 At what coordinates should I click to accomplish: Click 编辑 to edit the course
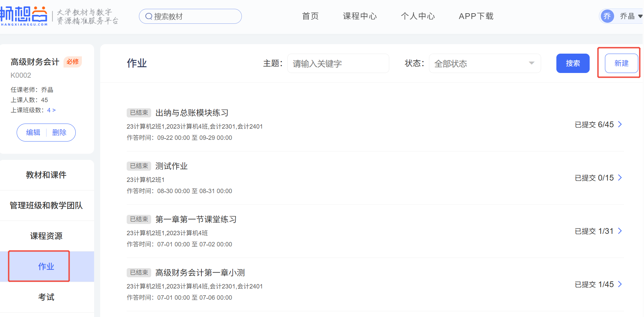[33, 133]
